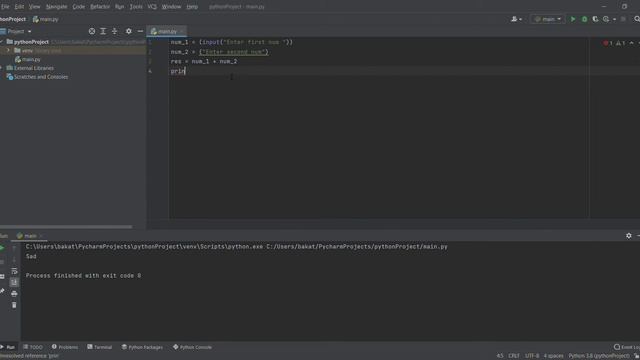Screen dimensions: 640x360
Task: Click code line res = num_1 + num_2
Action: coord(204,61)
